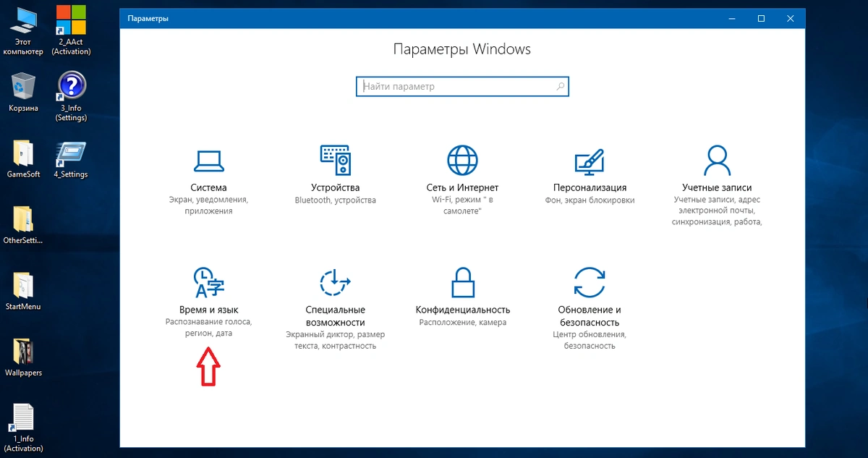Select the Корзина recycle bin icon
Image resolution: width=868 pixels, height=458 pixels.
click(x=23, y=92)
